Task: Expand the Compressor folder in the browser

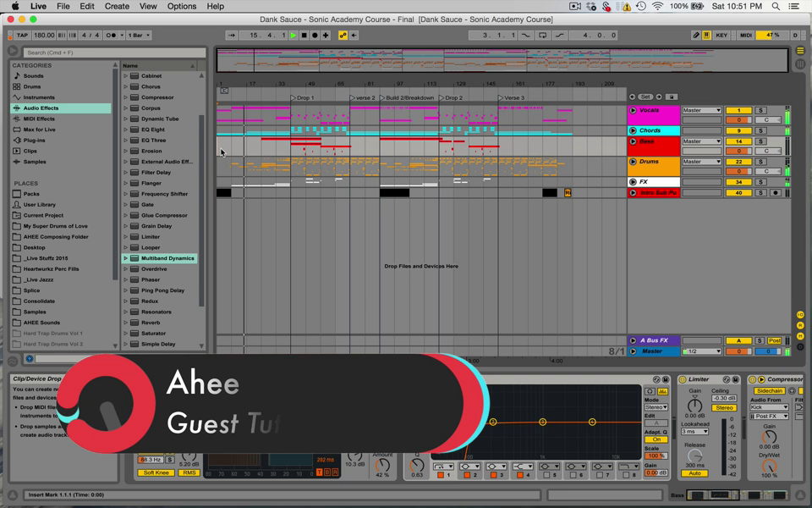Action: click(126, 97)
